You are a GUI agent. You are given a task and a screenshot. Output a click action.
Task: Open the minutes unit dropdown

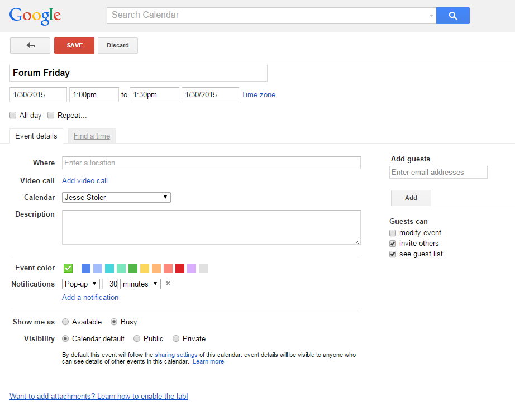[140, 284]
